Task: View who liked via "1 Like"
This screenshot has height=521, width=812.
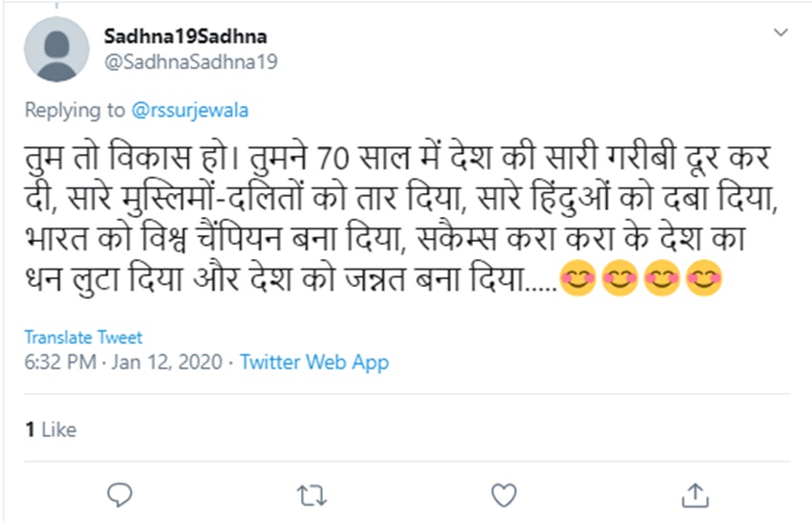Action: [x=50, y=430]
